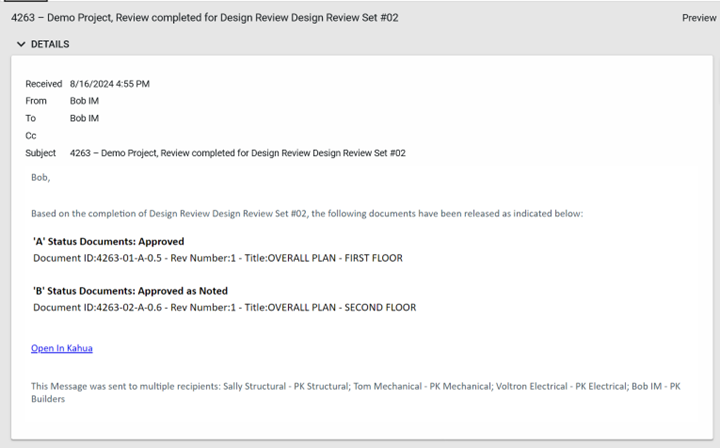
Task: Click the Subject field label
Action: coord(42,153)
